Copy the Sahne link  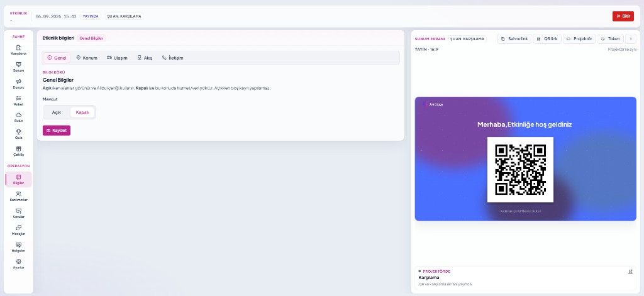[x=514, y=39]
